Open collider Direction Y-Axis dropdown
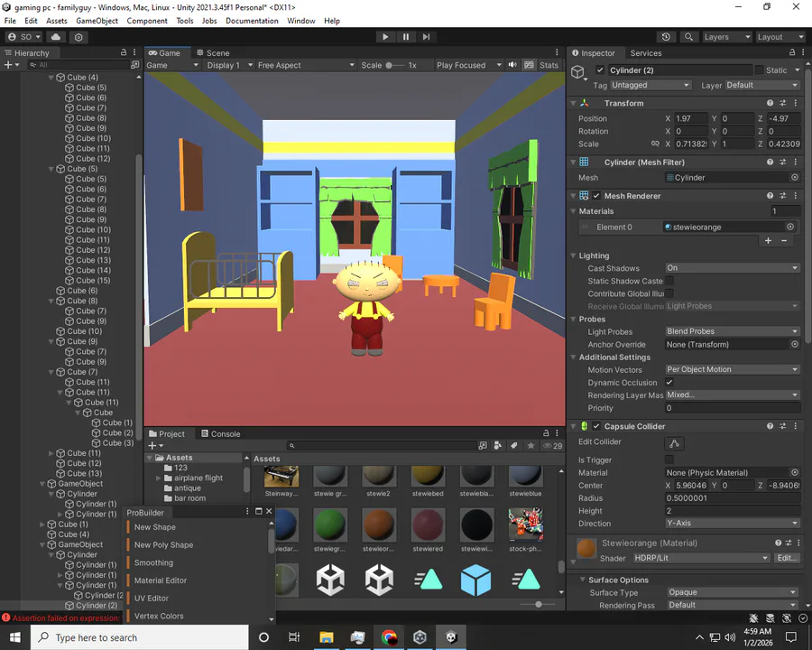 click(732, 523)
